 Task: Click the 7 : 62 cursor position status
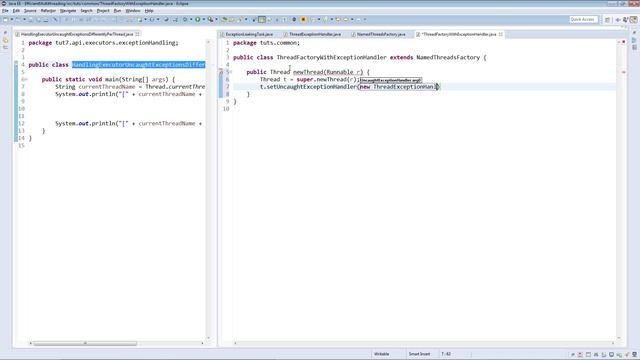point(446,354)
